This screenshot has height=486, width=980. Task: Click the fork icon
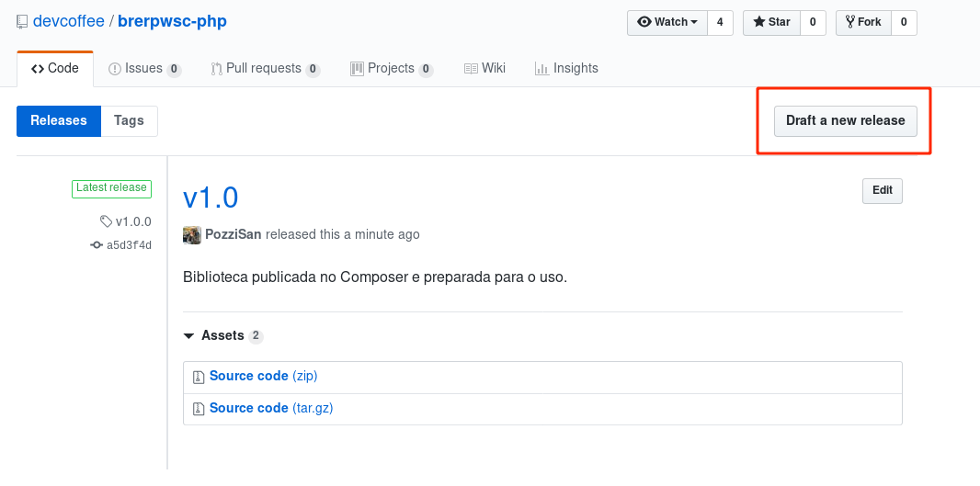[850, 22]
